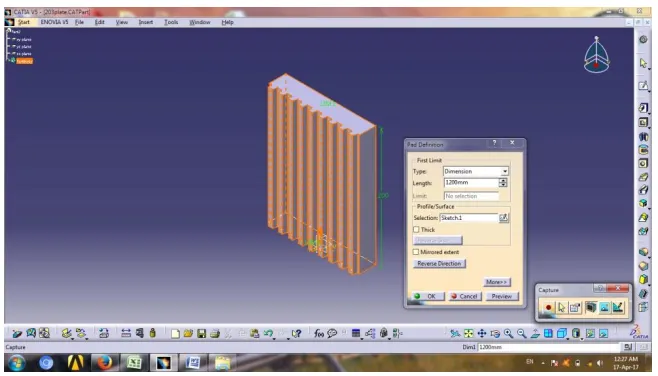Open Firefox from the taskbar
The height and width of the screenshot is (376, 658).
click(105, 363)
